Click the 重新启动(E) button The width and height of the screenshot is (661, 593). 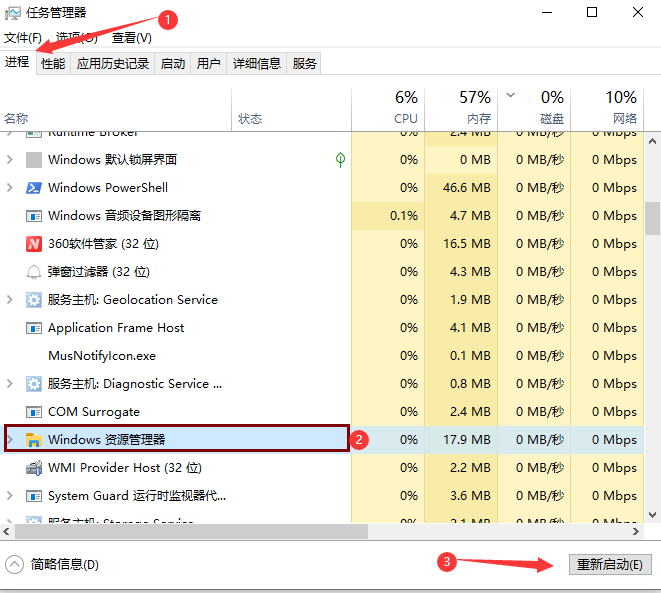pos(610,564)
